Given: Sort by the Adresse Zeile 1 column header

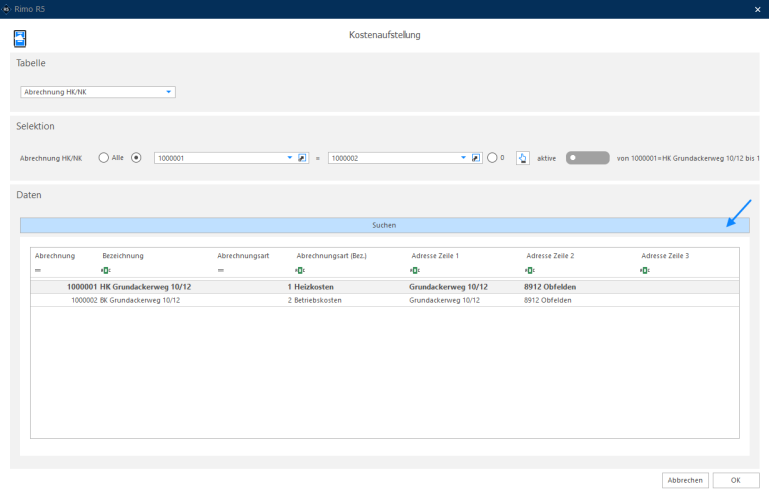Looking at the screenshot, I should 435,256.
